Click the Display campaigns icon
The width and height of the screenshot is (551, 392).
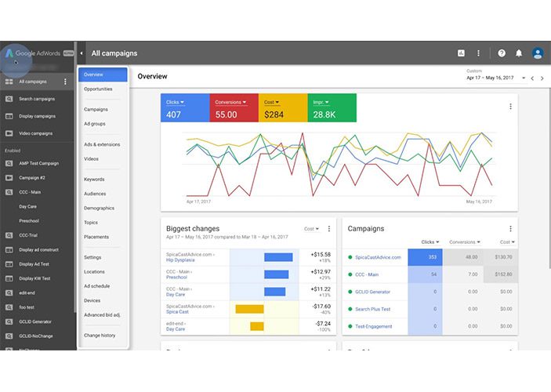[x=9, y=116]
